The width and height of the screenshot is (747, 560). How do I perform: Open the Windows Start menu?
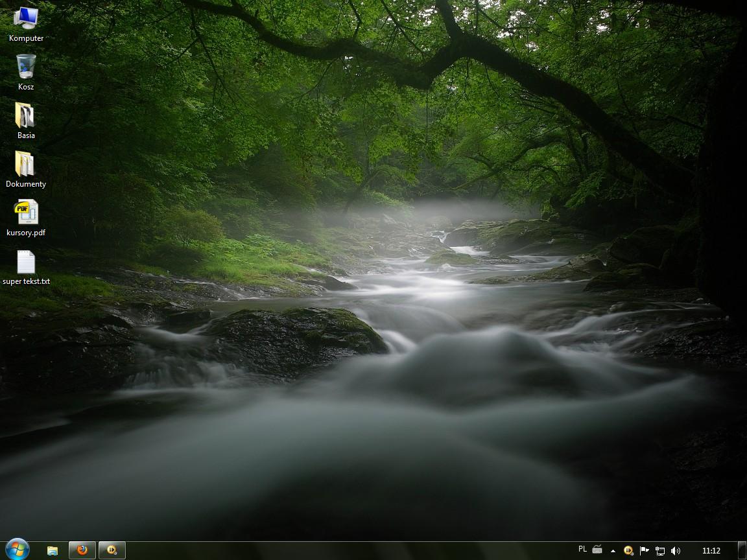16,550
